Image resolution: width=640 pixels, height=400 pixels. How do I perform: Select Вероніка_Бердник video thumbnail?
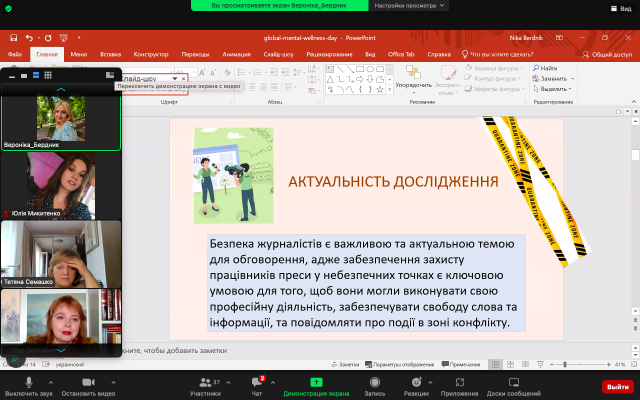[61, 120]
